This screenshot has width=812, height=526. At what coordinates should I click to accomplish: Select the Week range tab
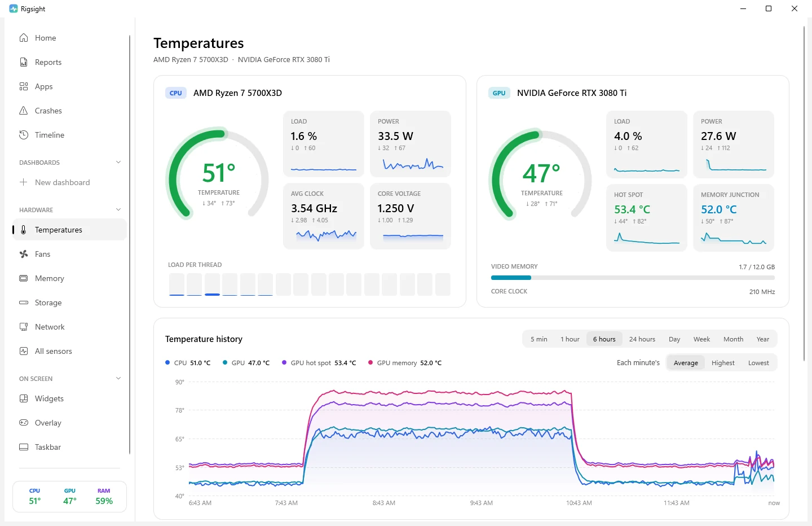701,339
